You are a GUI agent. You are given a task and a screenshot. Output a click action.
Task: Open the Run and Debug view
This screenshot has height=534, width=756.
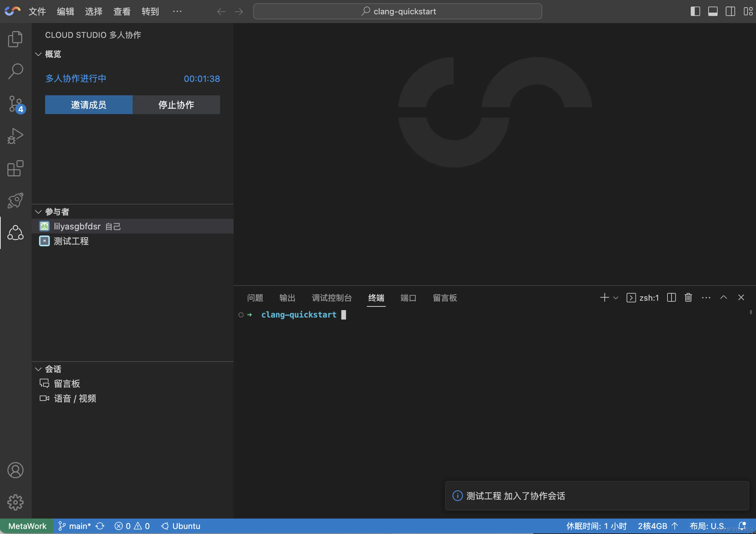[x=15, y=136]
